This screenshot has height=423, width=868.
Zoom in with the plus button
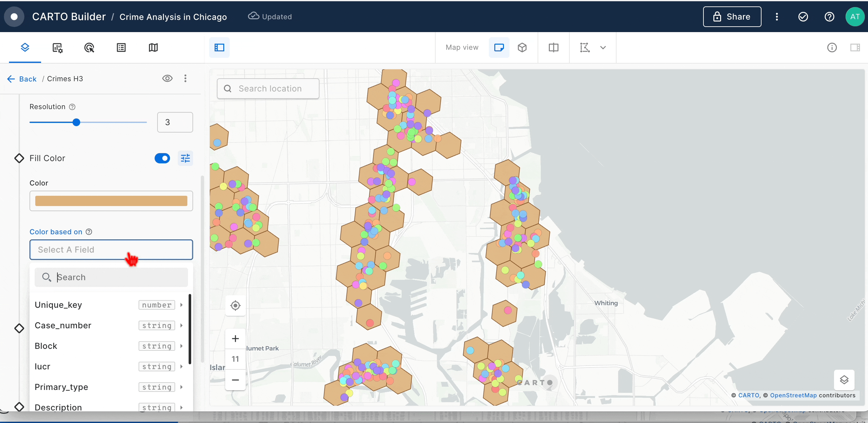(x=235, y=339)
